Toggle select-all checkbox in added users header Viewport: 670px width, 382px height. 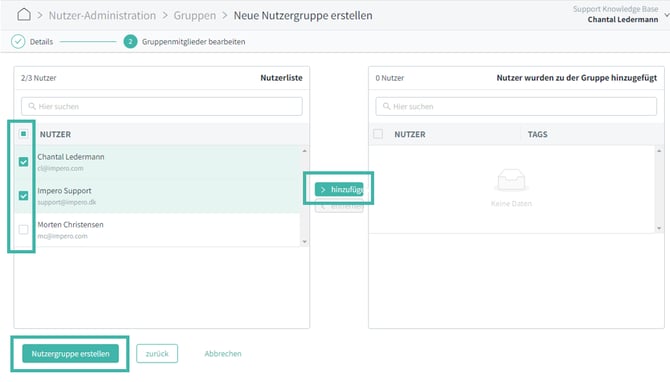point(378,134)
